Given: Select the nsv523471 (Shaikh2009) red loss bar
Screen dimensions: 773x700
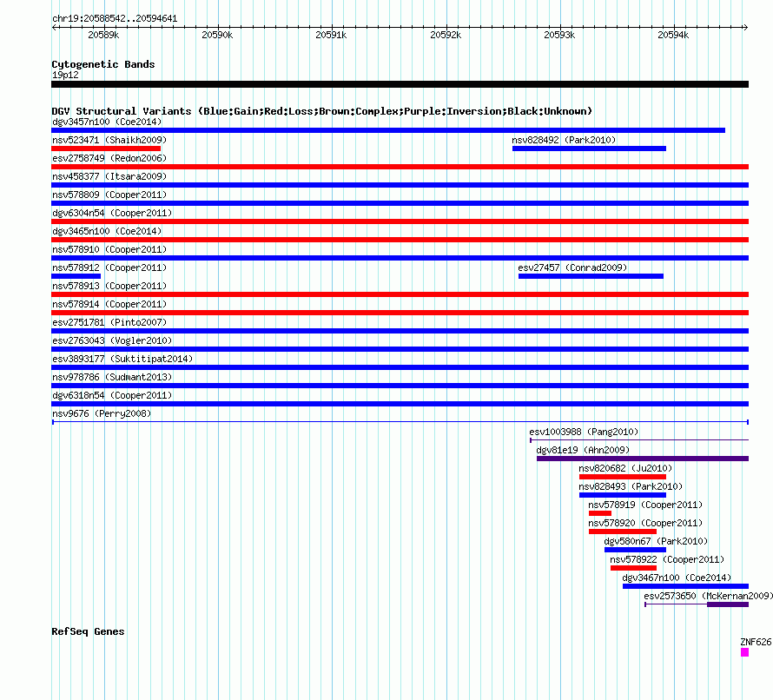Looking at the screenshot, I should point(106,149).
